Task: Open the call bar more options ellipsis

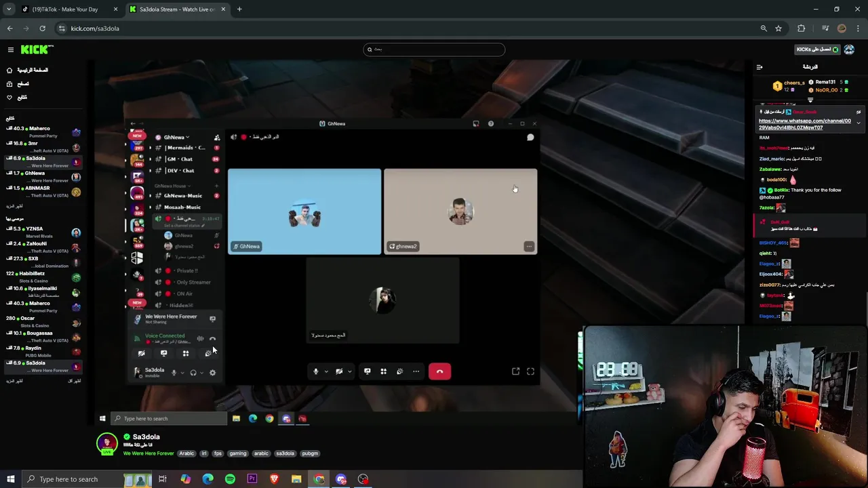Action: point(416,371)
